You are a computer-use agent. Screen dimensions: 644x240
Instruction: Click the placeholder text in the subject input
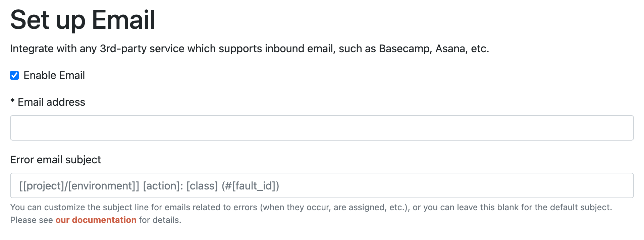coord(150,185)
